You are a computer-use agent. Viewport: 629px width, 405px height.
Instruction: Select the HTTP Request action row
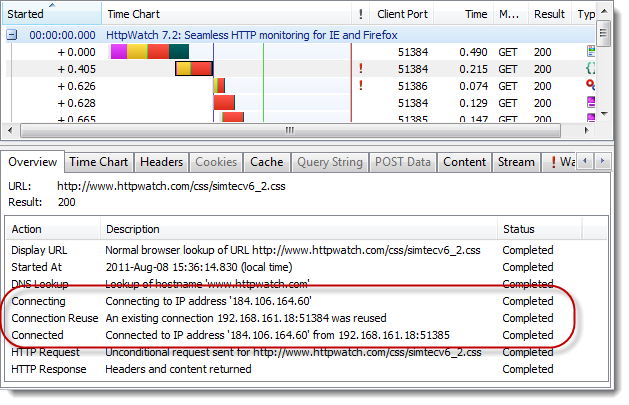click(x=306, y=352)
